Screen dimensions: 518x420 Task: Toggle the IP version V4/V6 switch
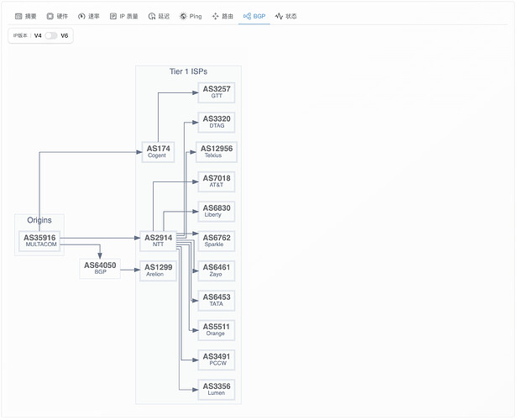coord(51,35)
